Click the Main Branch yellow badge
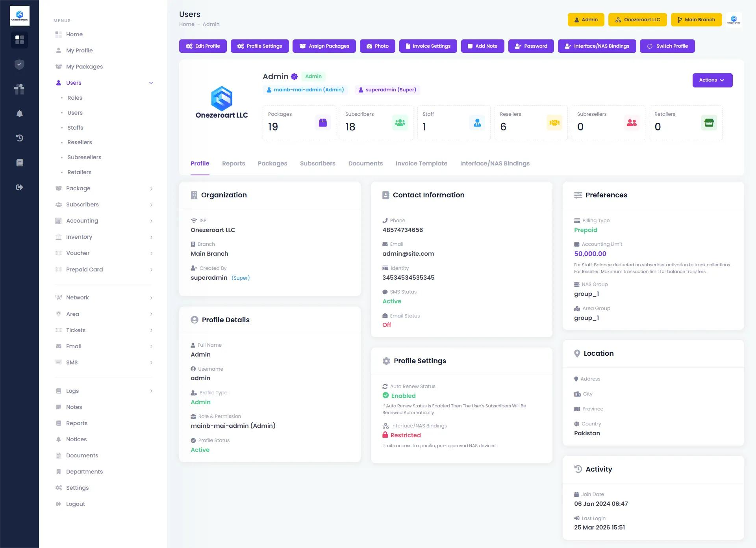The width and height of the screenshot is (756, 548). click(696, 19)
